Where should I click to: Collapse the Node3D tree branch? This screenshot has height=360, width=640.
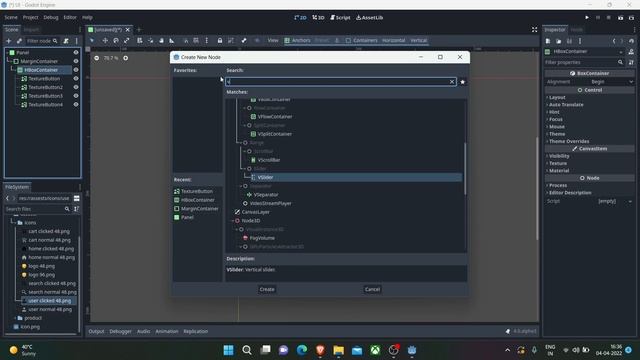233,221
